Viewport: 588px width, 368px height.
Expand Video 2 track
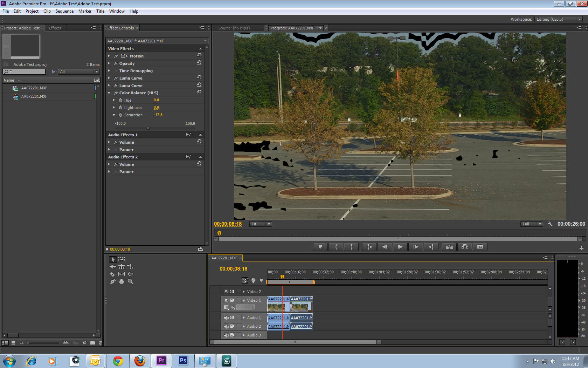(244, 292)
